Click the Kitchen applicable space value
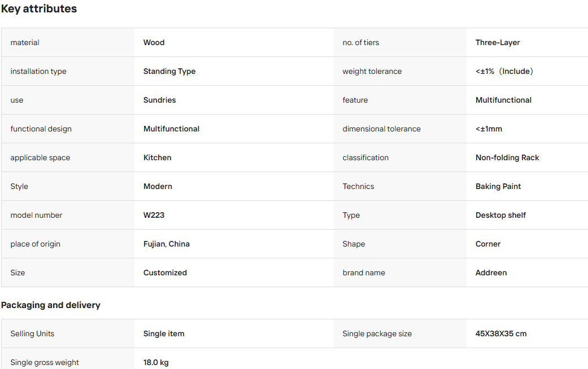This screenshot has height=369, width=588. pos(157,158)
